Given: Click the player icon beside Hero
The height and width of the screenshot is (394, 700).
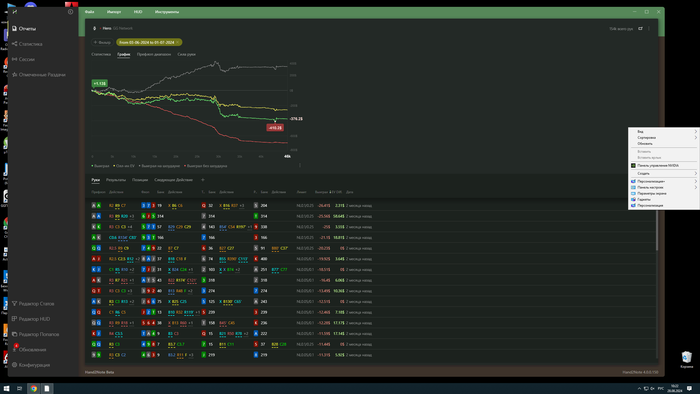Looking at the screenshot, I should point(94,29).
